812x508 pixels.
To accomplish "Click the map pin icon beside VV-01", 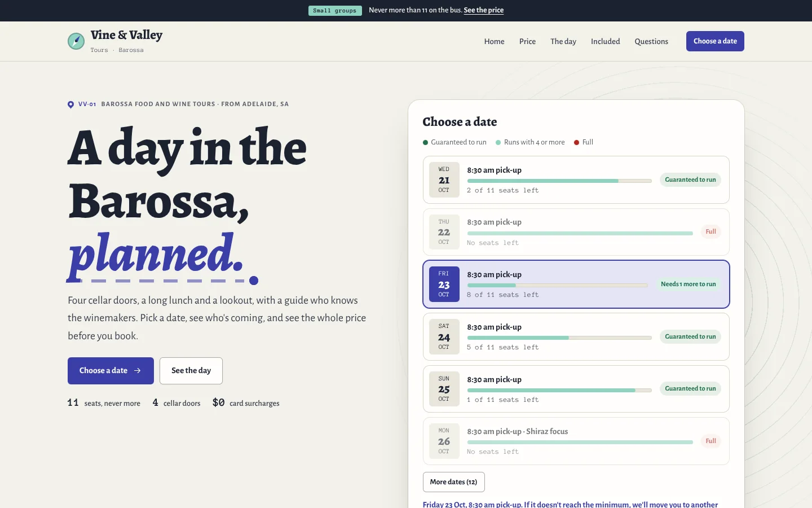I will [70, 104].
